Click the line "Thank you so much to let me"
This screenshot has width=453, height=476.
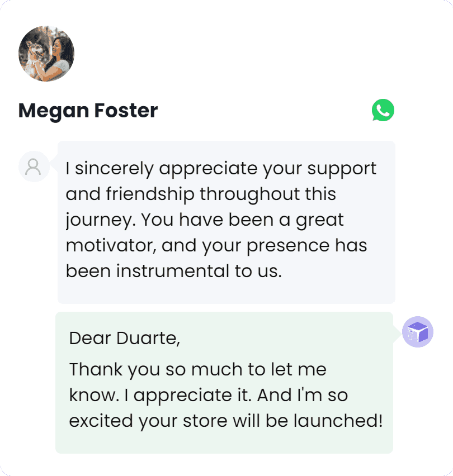coord(197,369)
